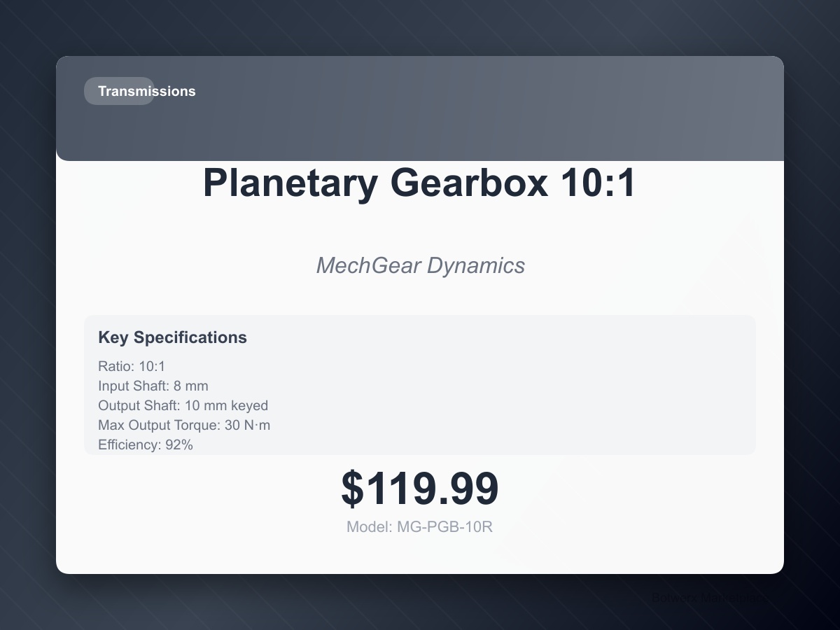The width and height of the screenshot is (840, 630).
Task: Select the Planetary Gearbox 10:1 title
Action: [420, 183]
